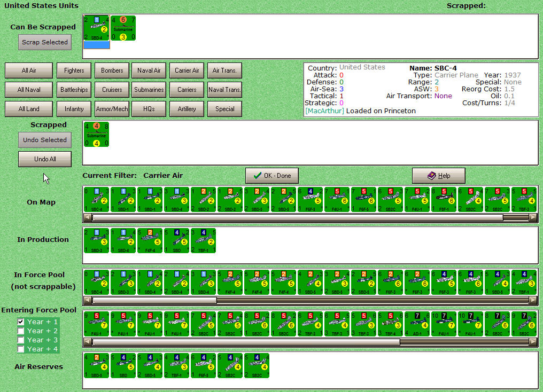Click the In Force Pool scrollbar thumb
This screenshot has width=543, height=392.
[154, 300]
